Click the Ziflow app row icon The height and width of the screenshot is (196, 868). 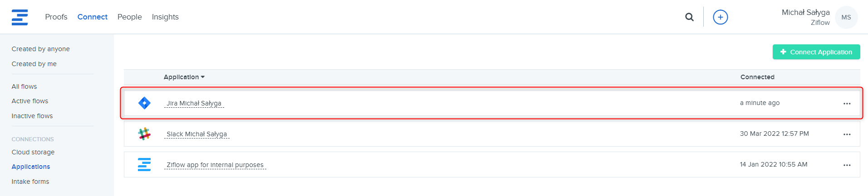(144, 165)
